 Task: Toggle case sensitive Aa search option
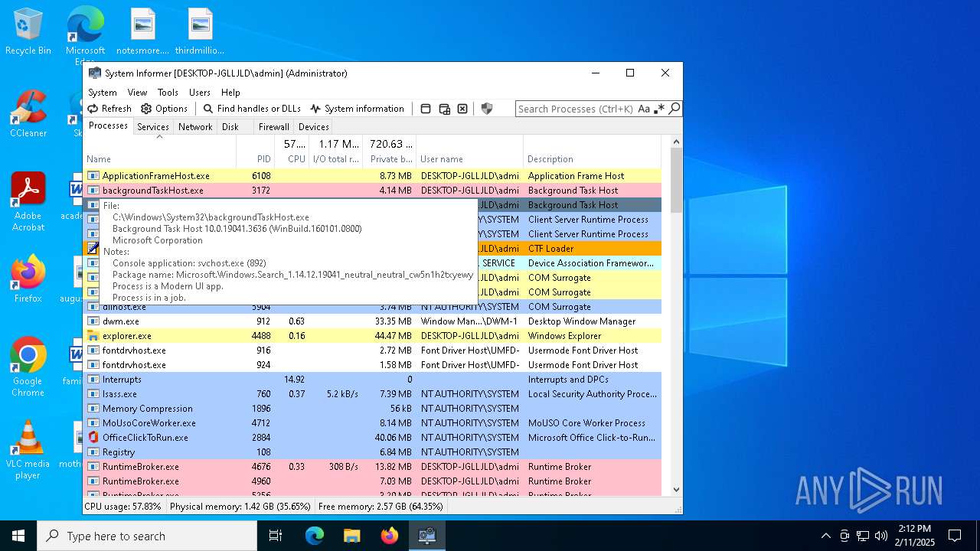pos(644,109)
